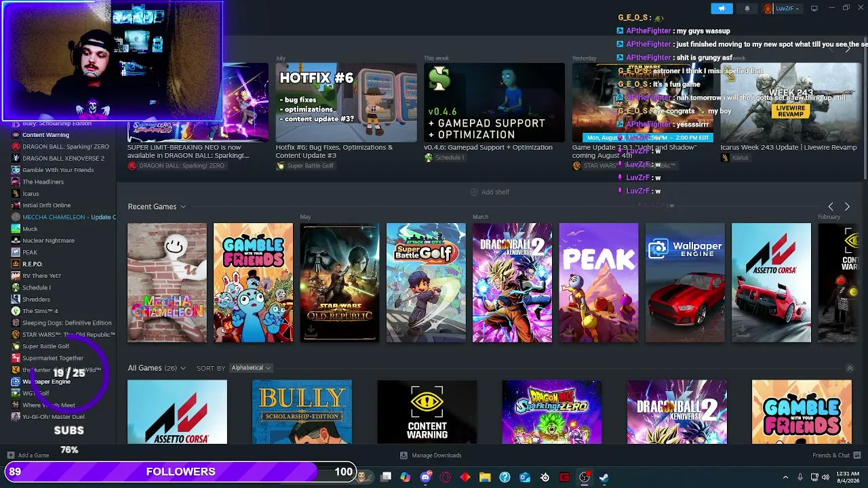
Task: Open Assetto Corsa in All Games
Action: point(177,412)
